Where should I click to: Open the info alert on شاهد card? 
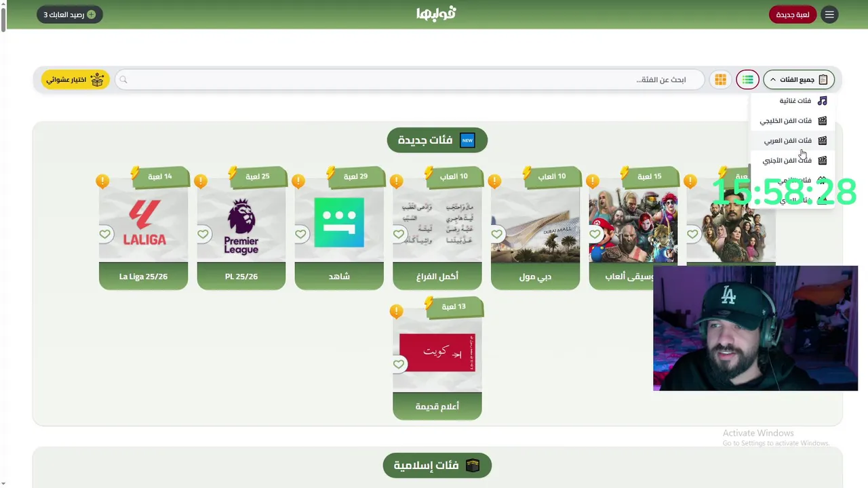pos(298,181)
